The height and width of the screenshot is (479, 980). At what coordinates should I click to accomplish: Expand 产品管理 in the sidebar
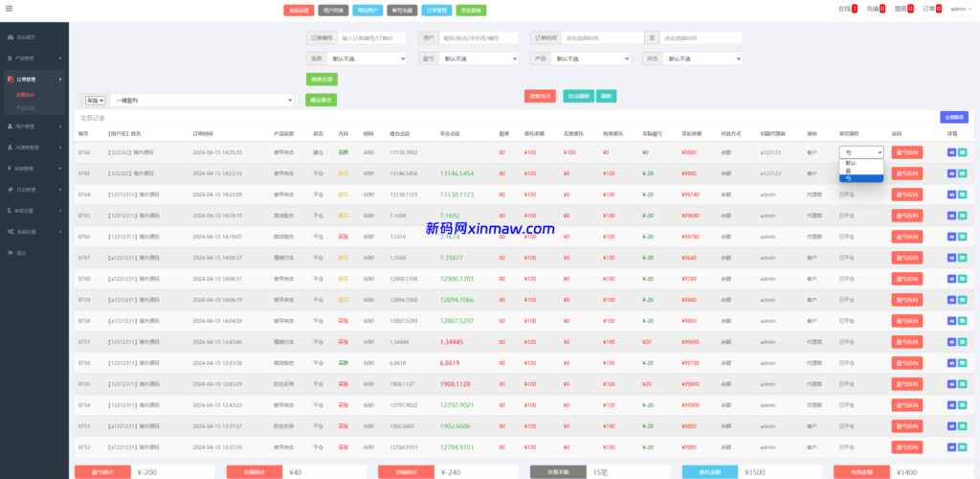point(33,58)
